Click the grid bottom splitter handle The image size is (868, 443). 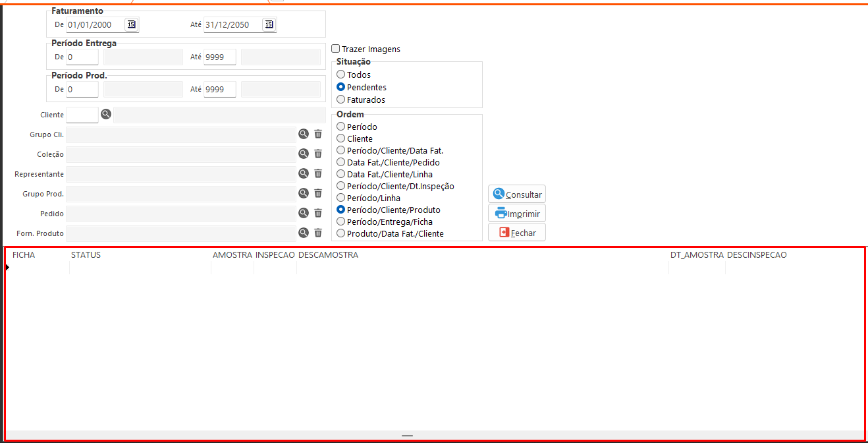pyautogui.click(x=407, y=436)
